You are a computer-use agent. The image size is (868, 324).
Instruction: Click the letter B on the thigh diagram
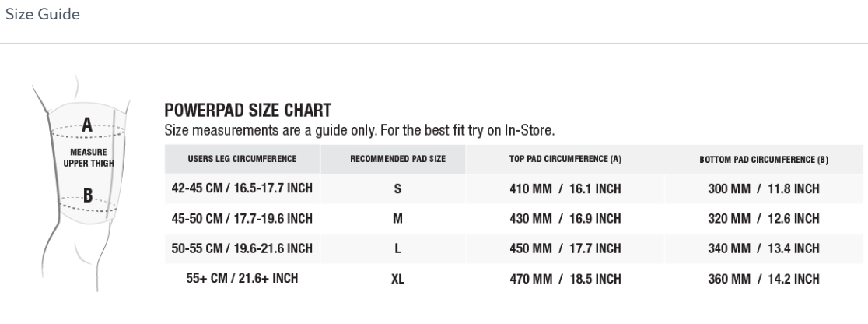coord(87,195)
